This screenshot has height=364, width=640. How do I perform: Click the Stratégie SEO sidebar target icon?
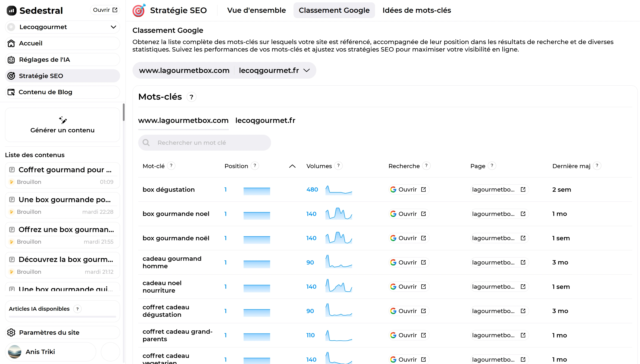click(x=11, y=76)
